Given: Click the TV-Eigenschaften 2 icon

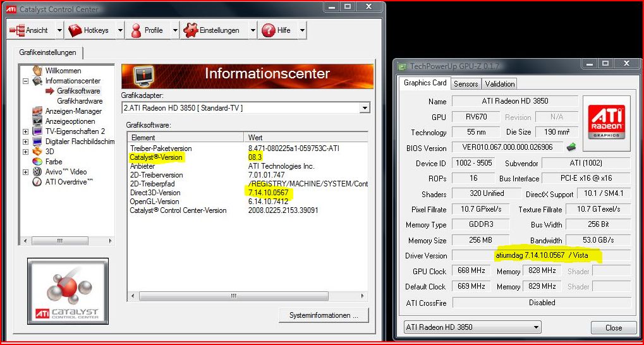Looking at the screenshot, I should click(x=37, y=131).
